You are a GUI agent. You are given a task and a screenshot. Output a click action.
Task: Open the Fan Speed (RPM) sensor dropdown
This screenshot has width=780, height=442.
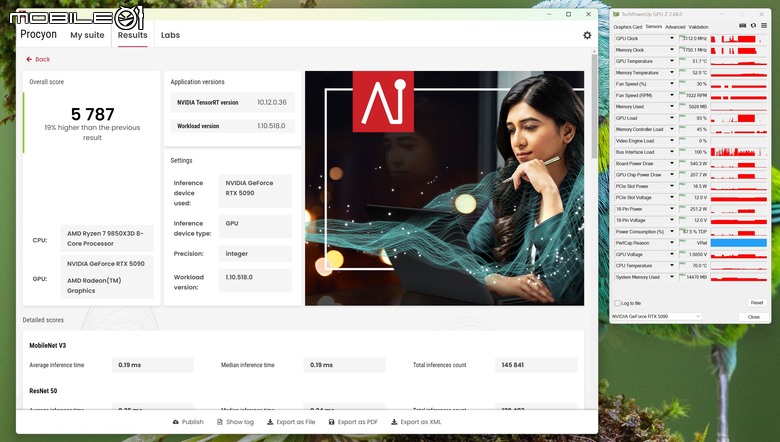coord(672,95)
